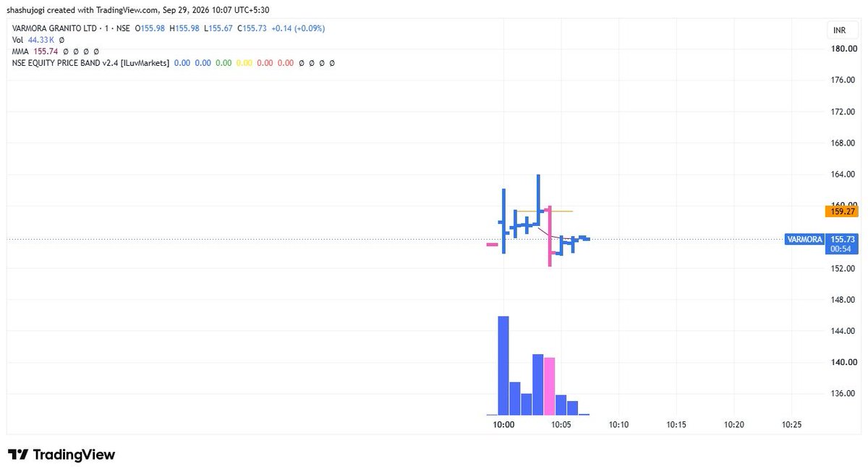The width and height of the screenshot is (868, 475).
Task: Click the green 0.00 price band value
Action: pyautogui.click(x=224, y=63)
